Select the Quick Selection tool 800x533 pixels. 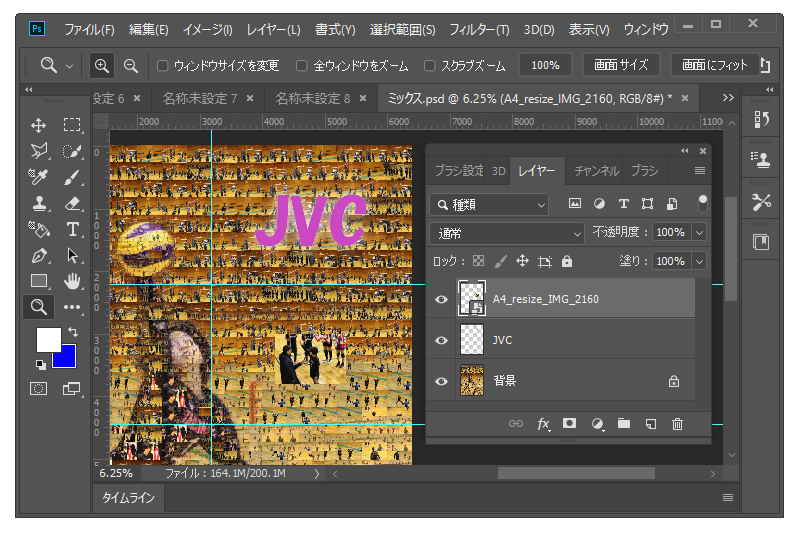pos(72,151)
